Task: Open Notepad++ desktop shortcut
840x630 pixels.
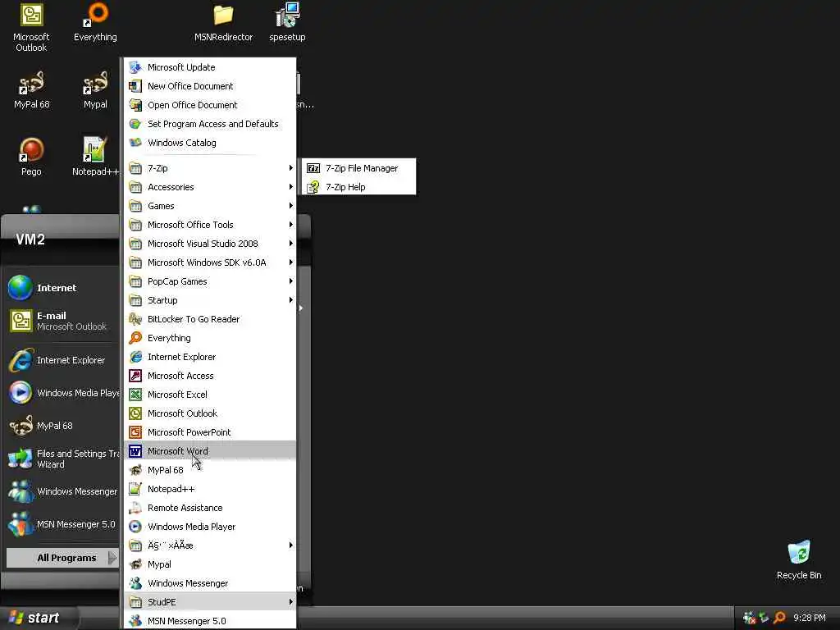Action: click(95, 157)
